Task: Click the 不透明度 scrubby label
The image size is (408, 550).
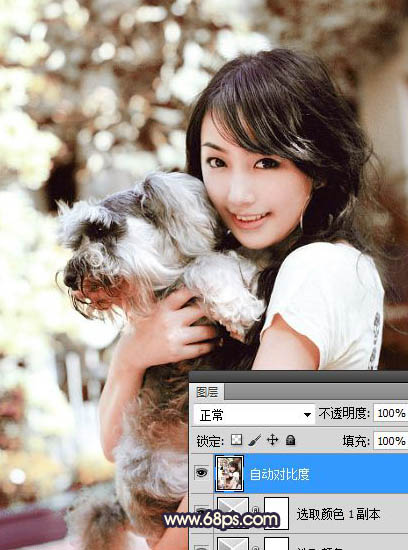Action: 344,413
